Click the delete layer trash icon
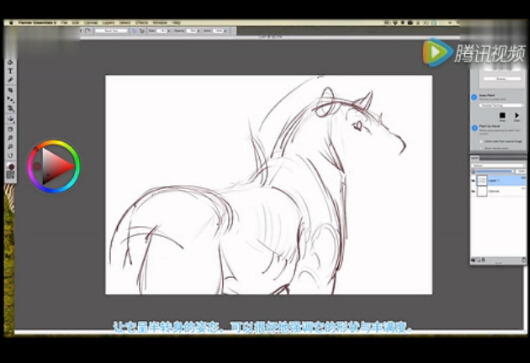The image size is (530, 363). 524,260
